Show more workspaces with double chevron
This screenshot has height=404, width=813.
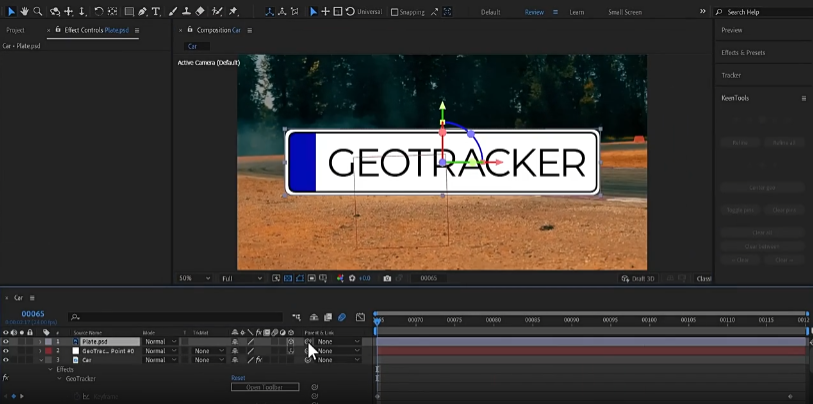702,11
